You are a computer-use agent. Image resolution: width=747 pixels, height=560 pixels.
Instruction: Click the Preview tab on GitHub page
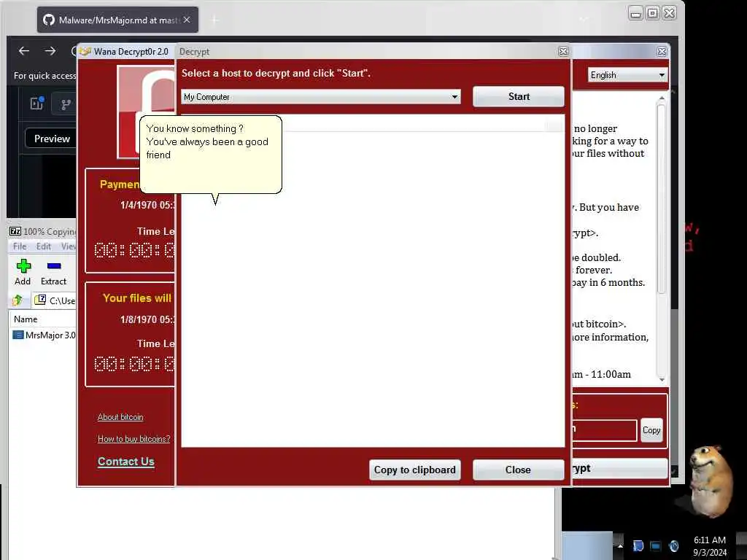point(52,139)
